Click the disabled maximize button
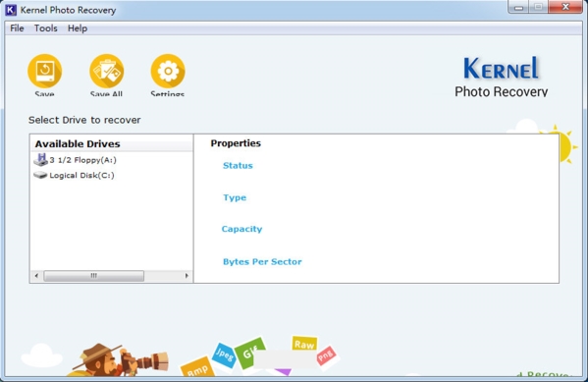The width and height of the screenshot is (588, 382). [539, 7]
